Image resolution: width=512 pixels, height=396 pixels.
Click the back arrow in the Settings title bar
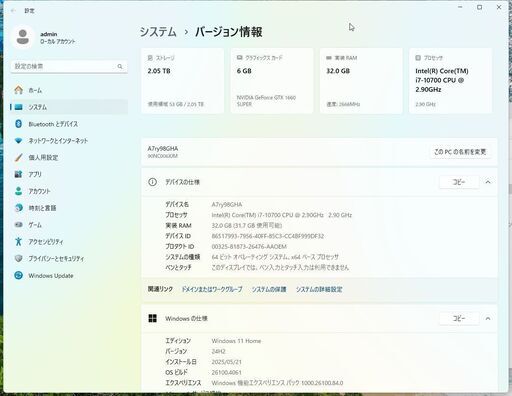pyautogui.click(x=13, y=11)
